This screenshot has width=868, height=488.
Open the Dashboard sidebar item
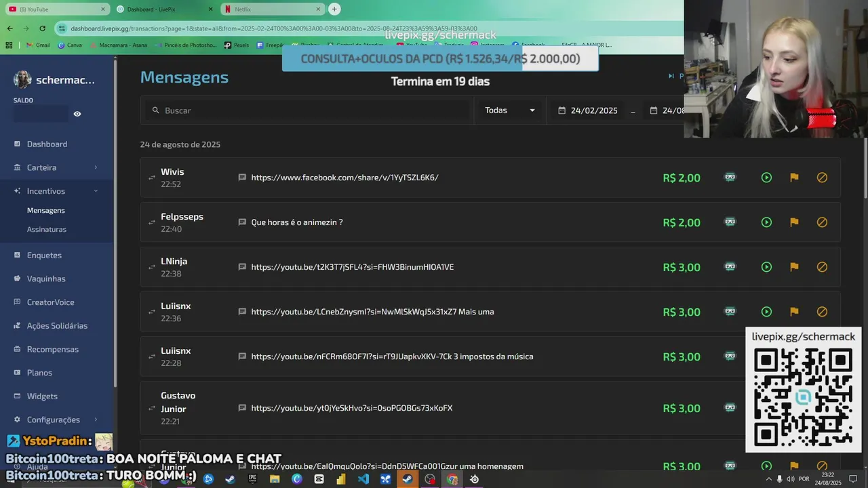coord(47,144)
